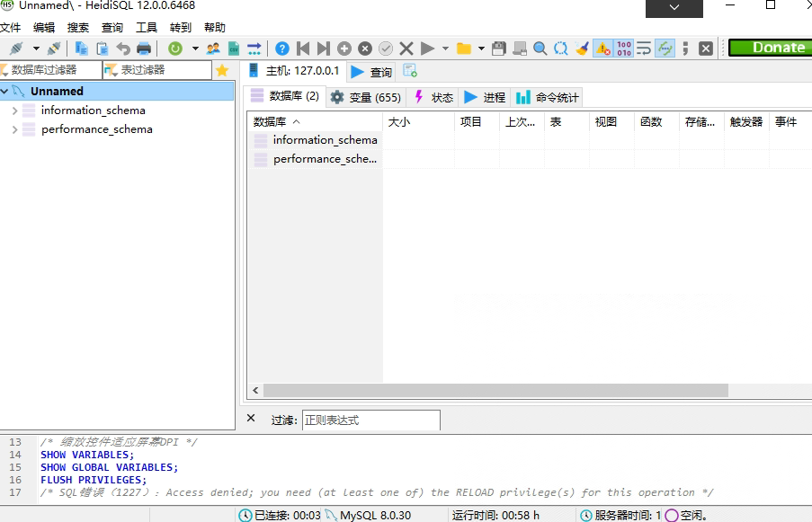Open the 工具 menu
Image resolution: width=812 pixels, height=522 pixels.
pyautogui.click(x=147, y=28)
